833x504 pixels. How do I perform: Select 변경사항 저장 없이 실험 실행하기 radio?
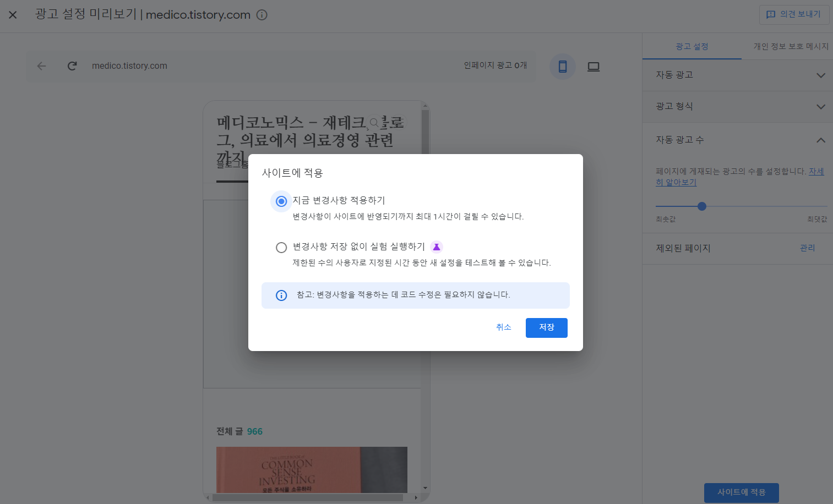[281, 248]
